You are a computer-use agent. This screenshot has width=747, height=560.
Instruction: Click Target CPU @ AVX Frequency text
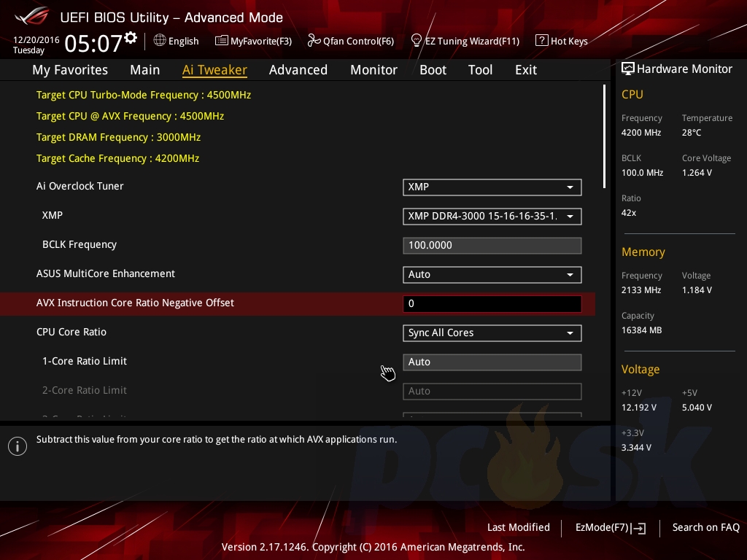coord(130,116)
